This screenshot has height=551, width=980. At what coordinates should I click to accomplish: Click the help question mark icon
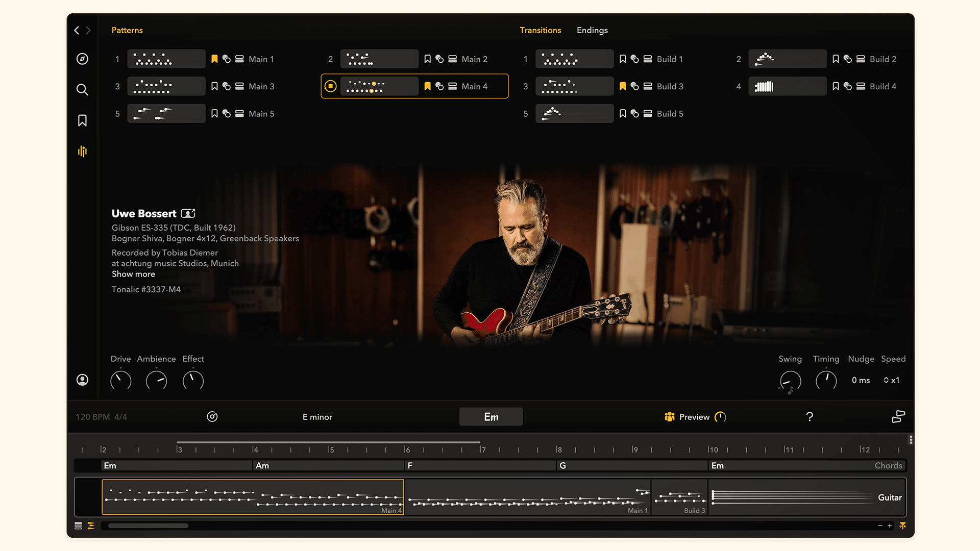(810, 417)
